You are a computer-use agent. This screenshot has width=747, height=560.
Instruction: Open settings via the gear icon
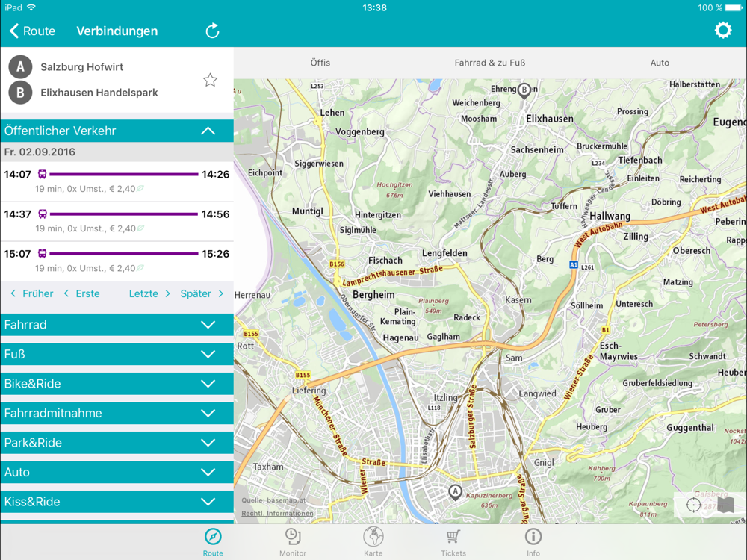pos(722,31)
